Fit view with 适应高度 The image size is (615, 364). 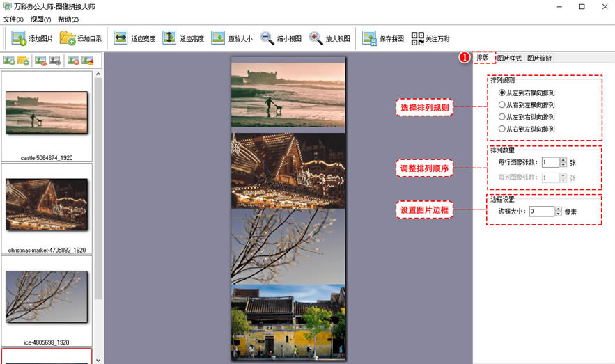183,38
